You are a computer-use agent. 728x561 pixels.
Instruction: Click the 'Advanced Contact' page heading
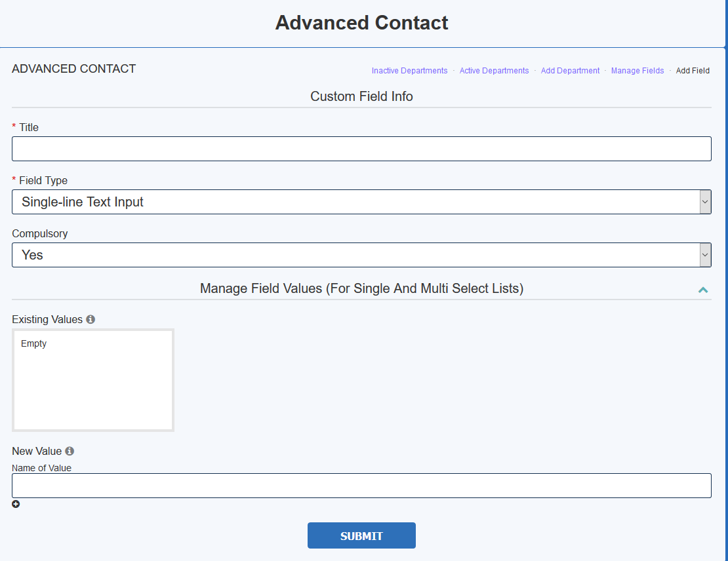pos(361,23)
